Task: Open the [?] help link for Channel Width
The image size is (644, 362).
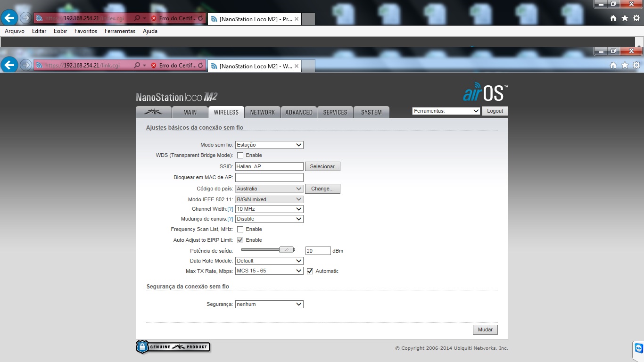Action: [230, 209]
